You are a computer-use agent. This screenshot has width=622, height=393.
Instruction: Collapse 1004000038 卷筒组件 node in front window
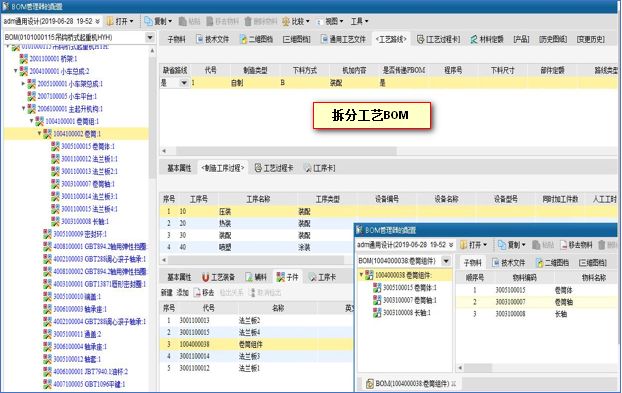pos(361,275)
